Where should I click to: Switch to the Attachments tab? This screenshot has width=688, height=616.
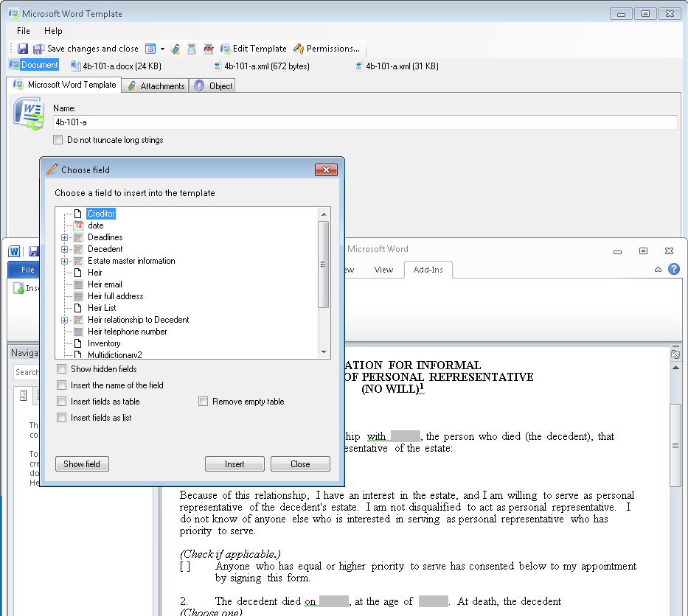156,86
